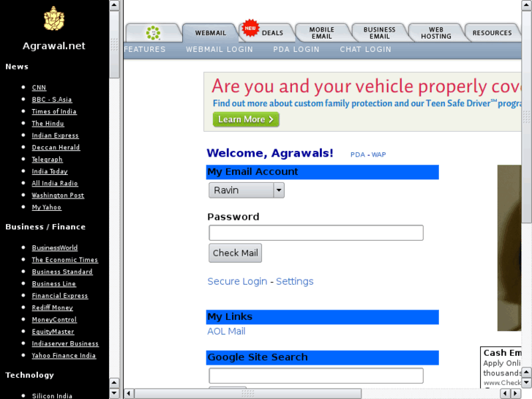Screen dimensions: 532x399
Task: Open the India Today link
Action: pos(50,171)
